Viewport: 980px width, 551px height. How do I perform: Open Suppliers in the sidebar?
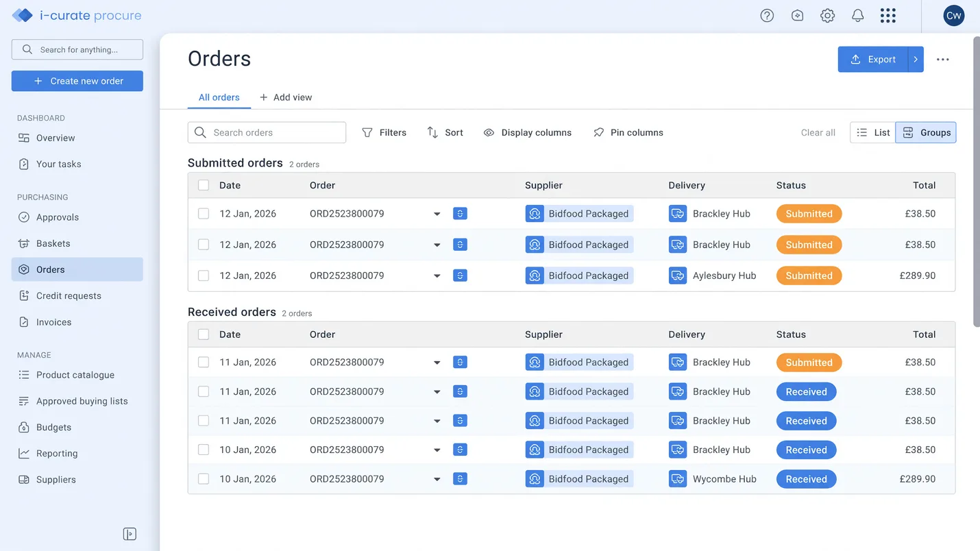[x=77, y=480]
